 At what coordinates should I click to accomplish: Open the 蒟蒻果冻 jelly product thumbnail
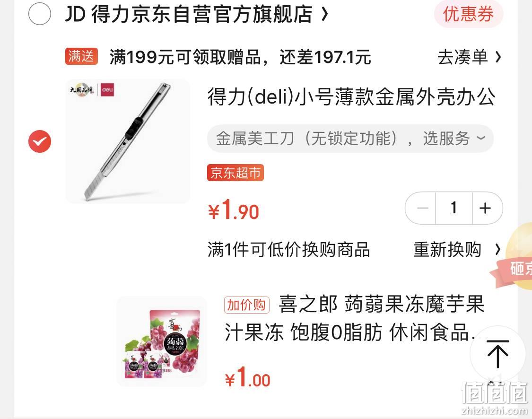(x=162, y=341)
